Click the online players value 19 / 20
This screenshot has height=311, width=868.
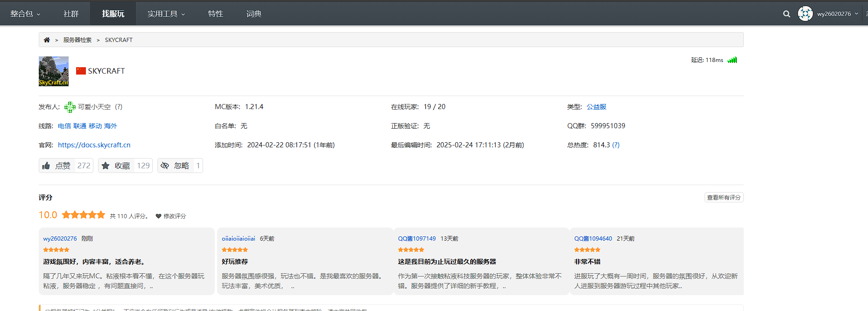tap(435, 107)
